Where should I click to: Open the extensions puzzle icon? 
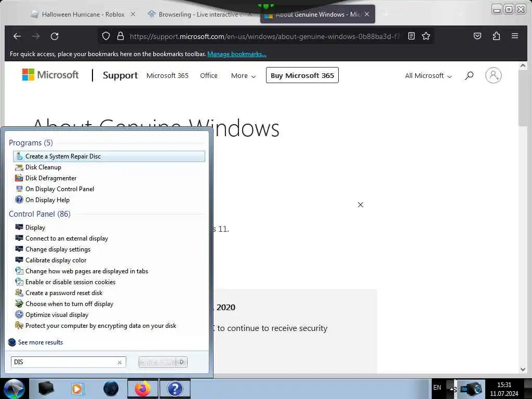pyautogui.click(x=496, y=36)
